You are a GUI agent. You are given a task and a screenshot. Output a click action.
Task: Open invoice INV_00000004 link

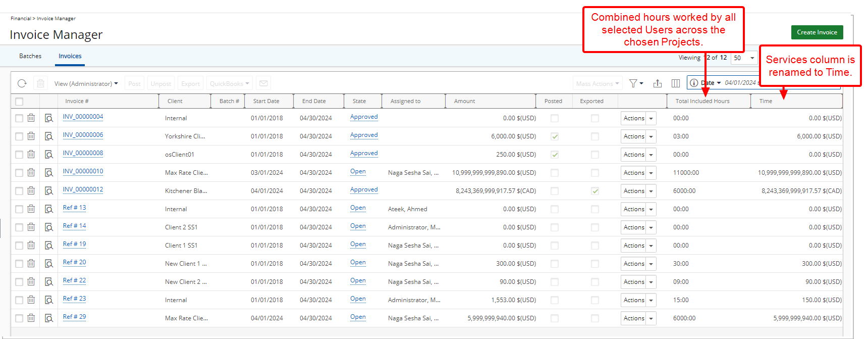(x=83, y=117)
